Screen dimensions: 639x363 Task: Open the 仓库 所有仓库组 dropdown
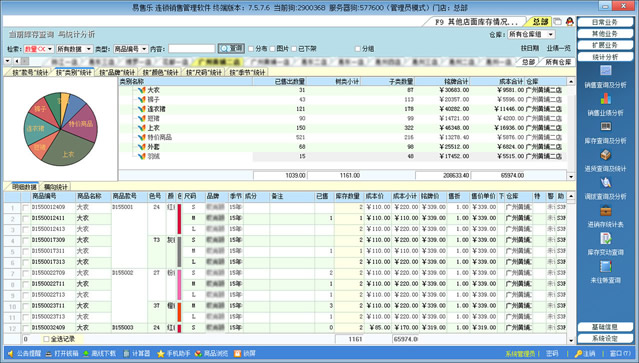[x=531, y=35]
